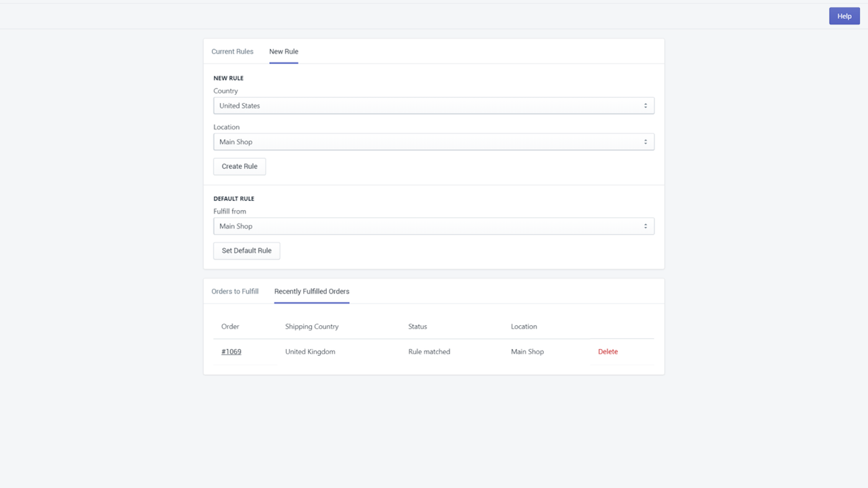Image resolution: width=868 pixels, height=488 pixels.
Task: Delete order #1069 from fulfilled list
Action: [x=608, y=351]
